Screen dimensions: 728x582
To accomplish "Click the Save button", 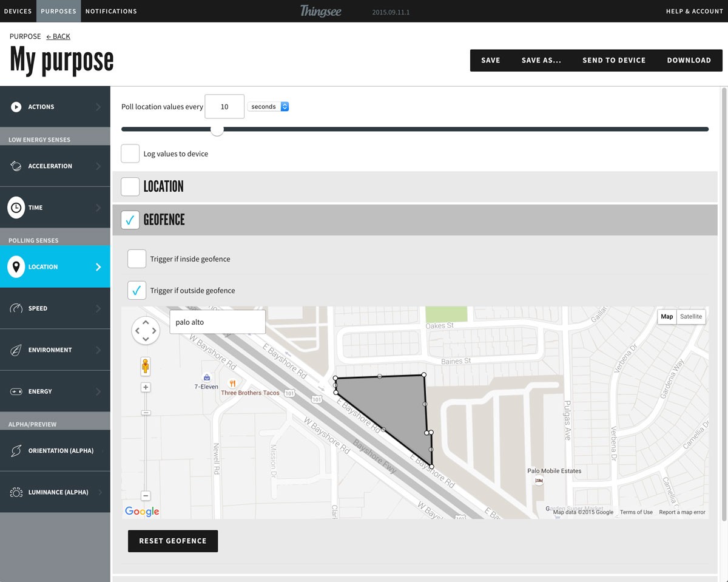I will click(491, 60).
